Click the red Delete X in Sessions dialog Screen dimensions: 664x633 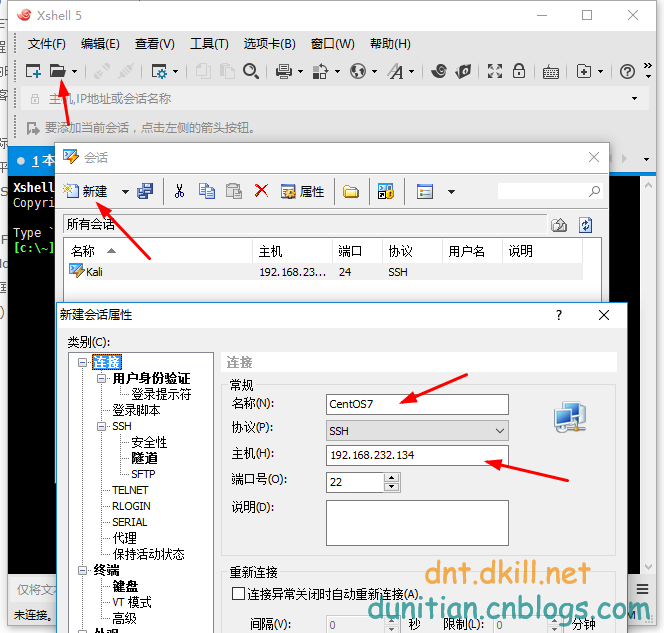(x=261, y=191)
